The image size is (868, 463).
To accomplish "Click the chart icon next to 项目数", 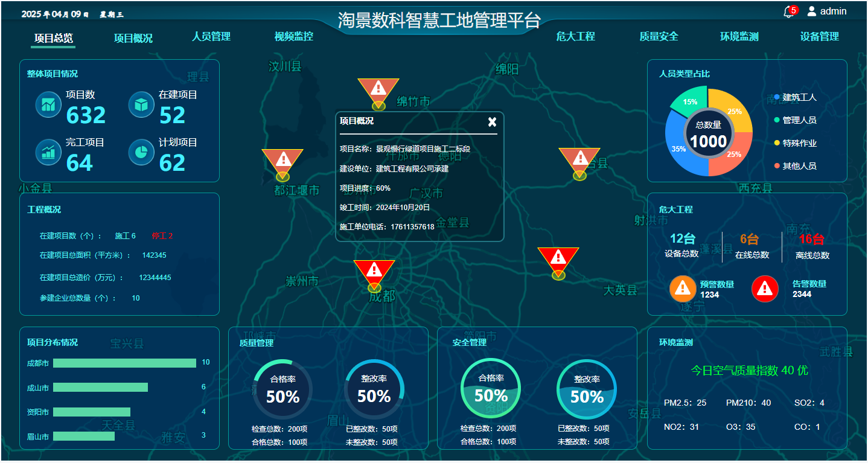I will [x=48, y=104].
